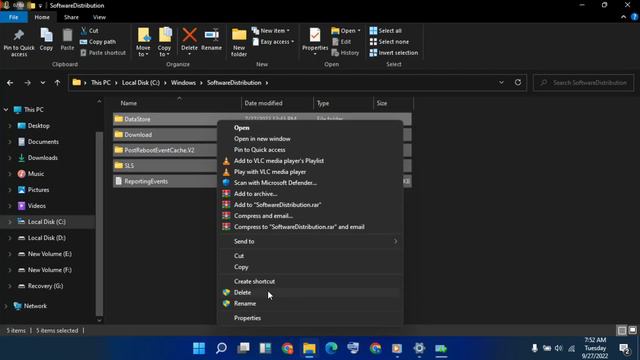The image size is (640, 360).
Task: Expand the Send to submenu
Action: (310, 241)
